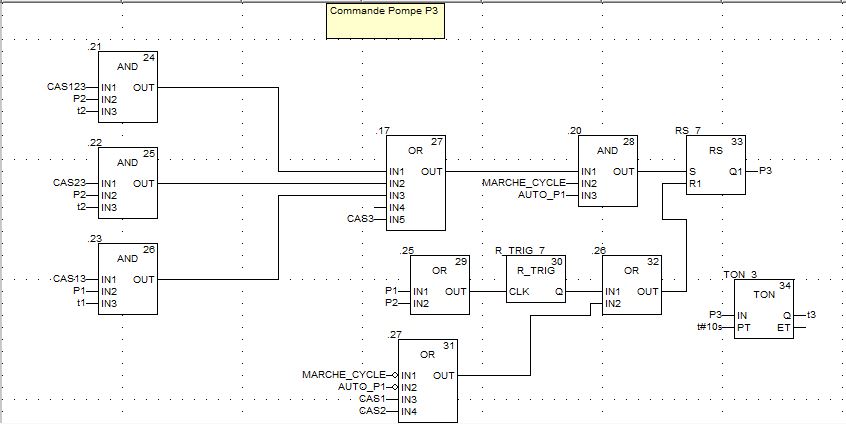Click the CAS3 input on OR block 27

361,219
